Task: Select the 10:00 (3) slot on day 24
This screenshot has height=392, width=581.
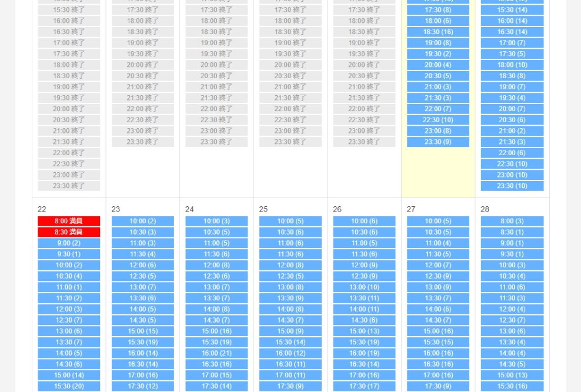Action: pyautogui.click(x=216, y=221)
